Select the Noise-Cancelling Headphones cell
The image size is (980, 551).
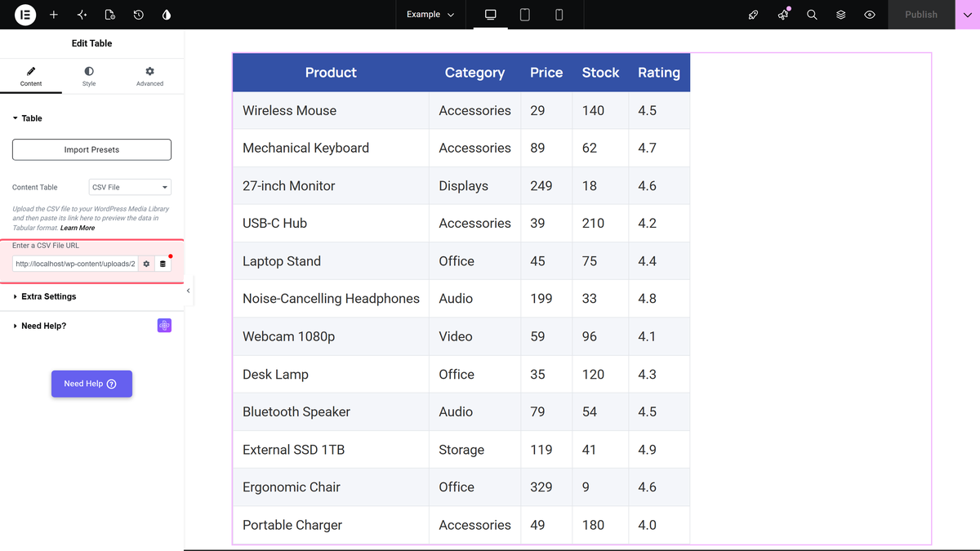click(331, 299)
